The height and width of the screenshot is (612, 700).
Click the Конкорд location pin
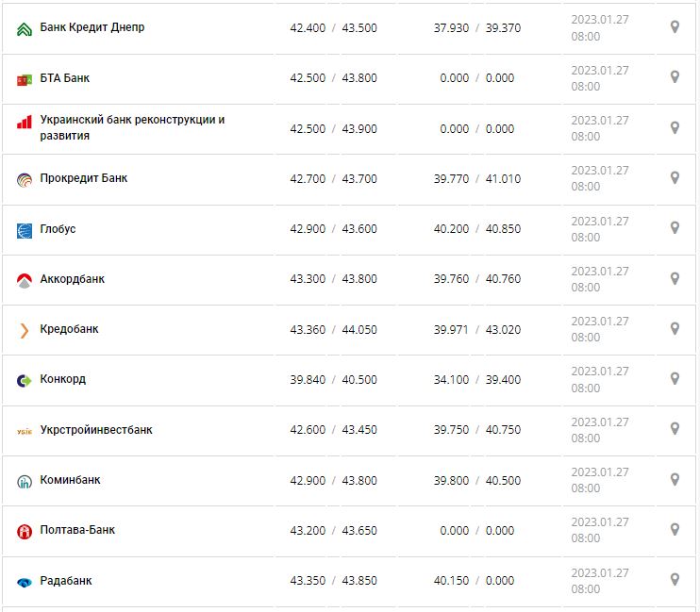(675, 379)
